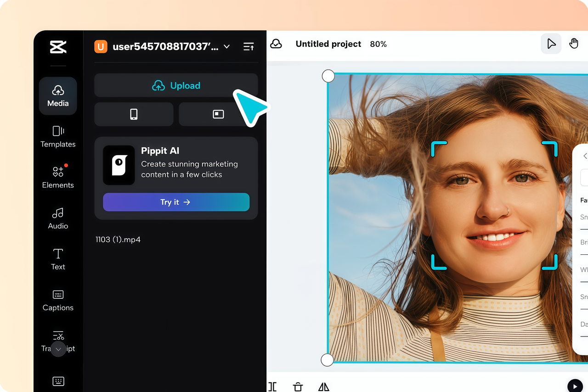Select the Split tool below the canvas
This screenshot has height=392, width=588.
click(272, 387)
